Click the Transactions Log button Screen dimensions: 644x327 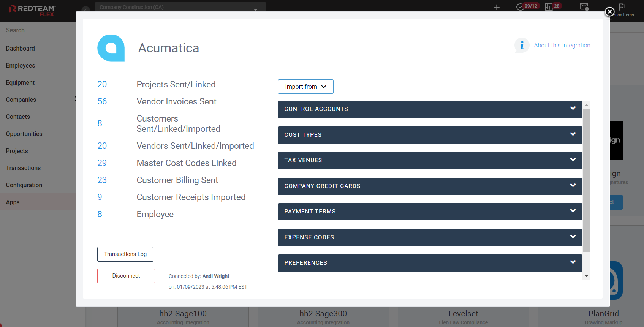tap(125, 254)
